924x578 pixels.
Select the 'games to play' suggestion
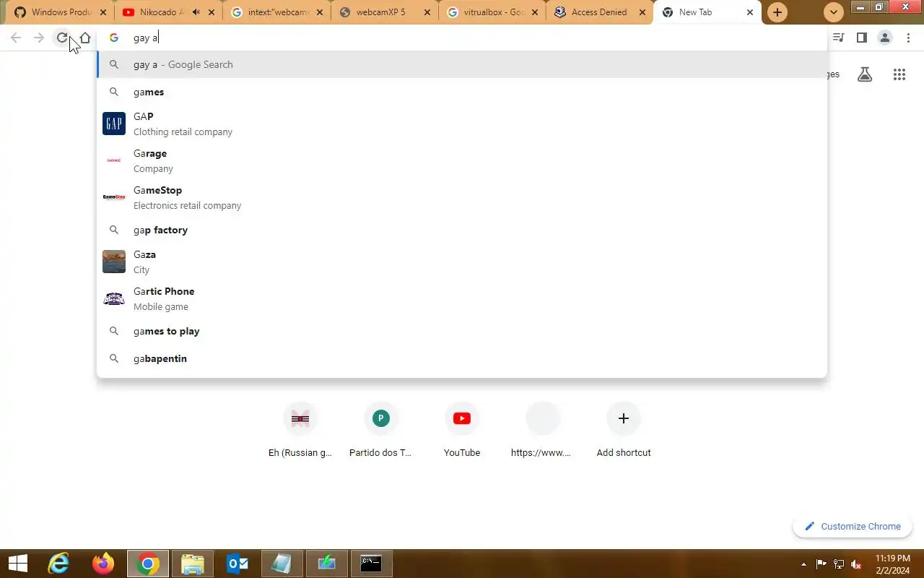(x=462, y=331)
